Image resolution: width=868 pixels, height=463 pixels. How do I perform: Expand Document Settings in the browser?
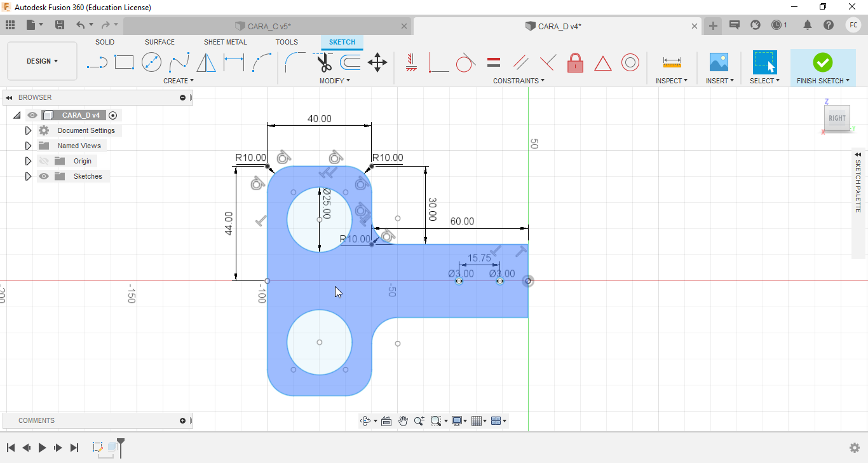point(28,130)
